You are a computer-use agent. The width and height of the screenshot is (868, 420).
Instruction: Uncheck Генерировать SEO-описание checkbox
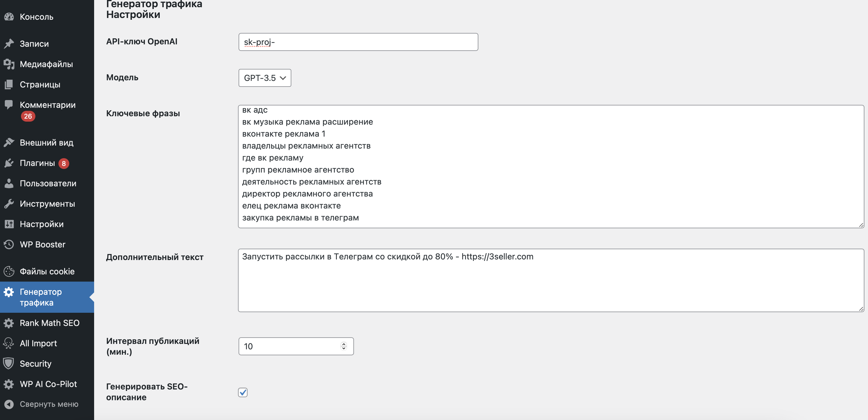click(x=243, y=392)
